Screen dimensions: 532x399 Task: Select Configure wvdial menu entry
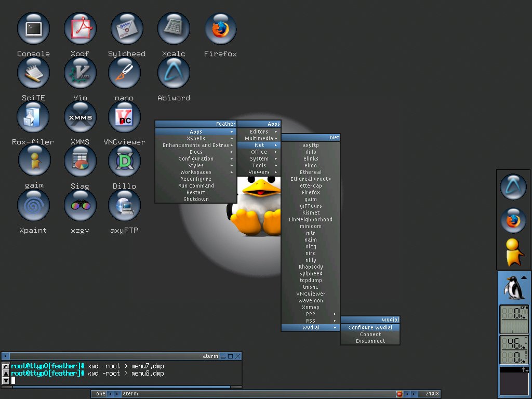(x=370, y=327)
